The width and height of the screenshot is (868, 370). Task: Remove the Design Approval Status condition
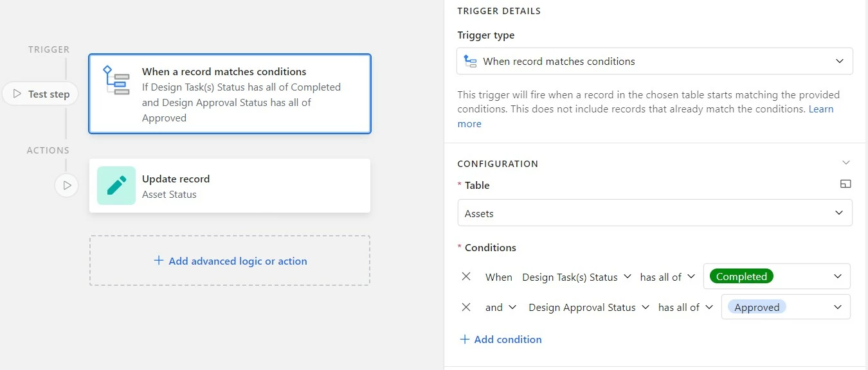pos(467,307)
